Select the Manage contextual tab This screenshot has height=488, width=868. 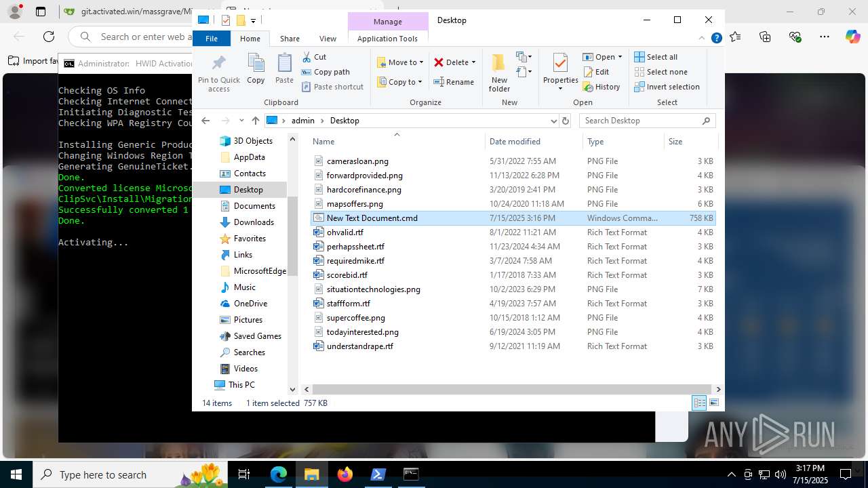click(388, 22)
